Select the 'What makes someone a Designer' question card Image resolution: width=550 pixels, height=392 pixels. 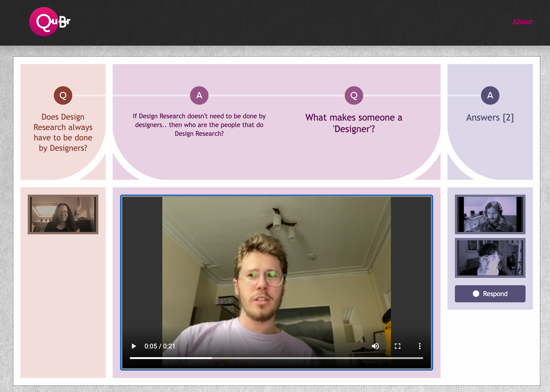point(354,123)
